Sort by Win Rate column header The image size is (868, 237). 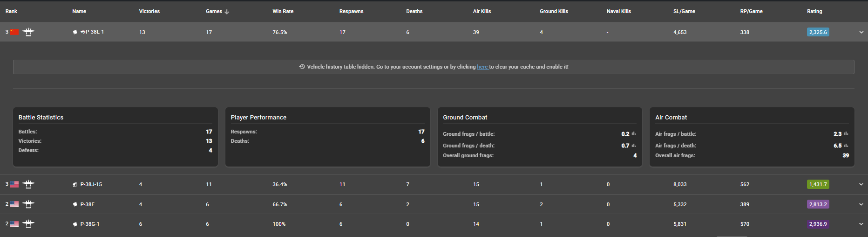pyautogui.click(x=283, y=11)
